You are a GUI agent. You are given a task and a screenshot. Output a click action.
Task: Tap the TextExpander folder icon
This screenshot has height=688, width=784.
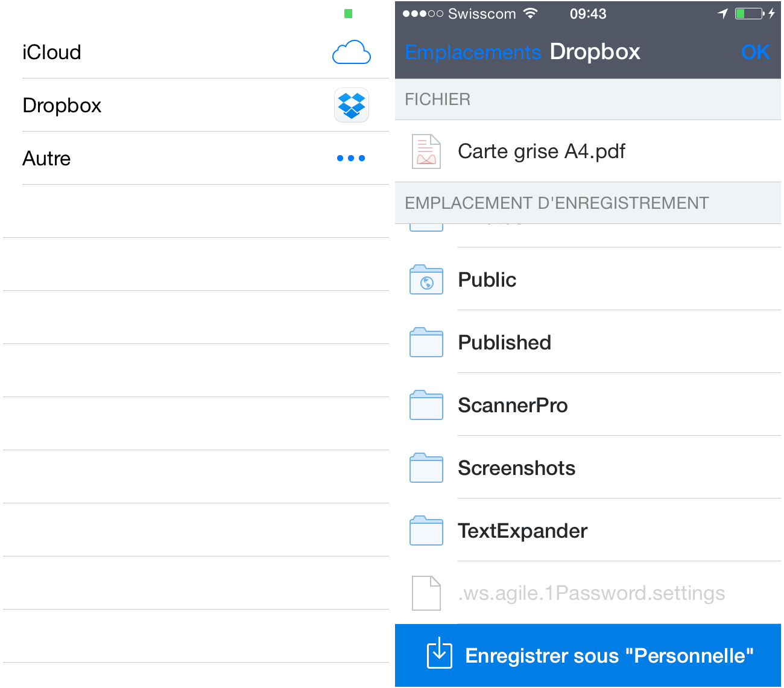tap(426, 530)
